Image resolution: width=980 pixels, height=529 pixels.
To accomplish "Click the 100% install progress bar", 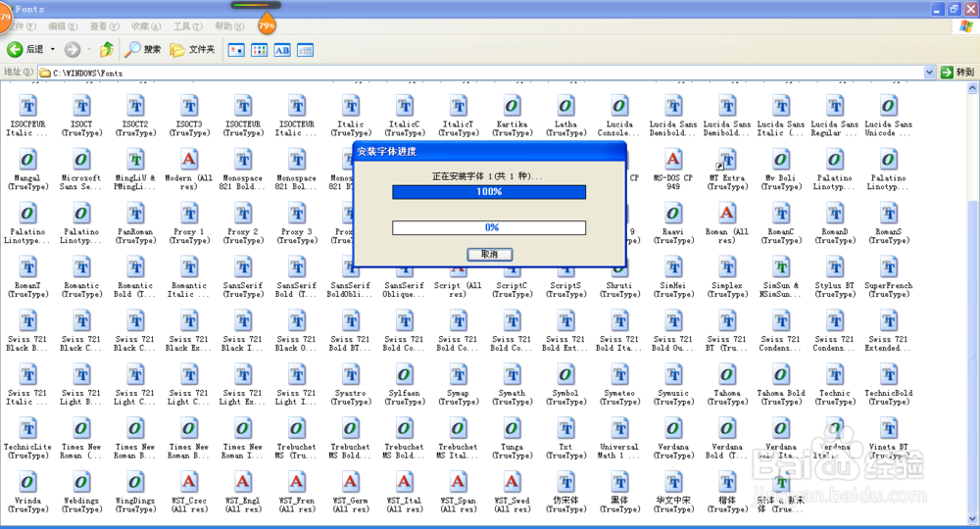I will coord(489,192).
